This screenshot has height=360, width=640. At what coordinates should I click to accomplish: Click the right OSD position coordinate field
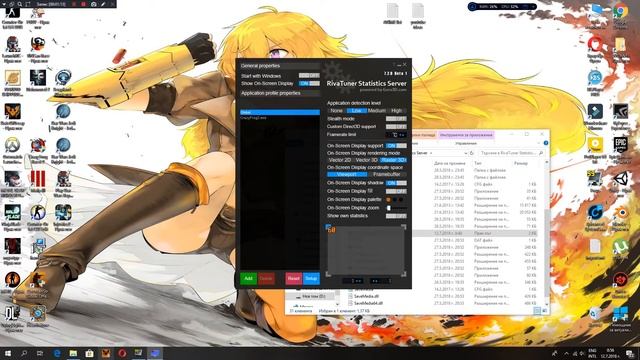(380, 281)
